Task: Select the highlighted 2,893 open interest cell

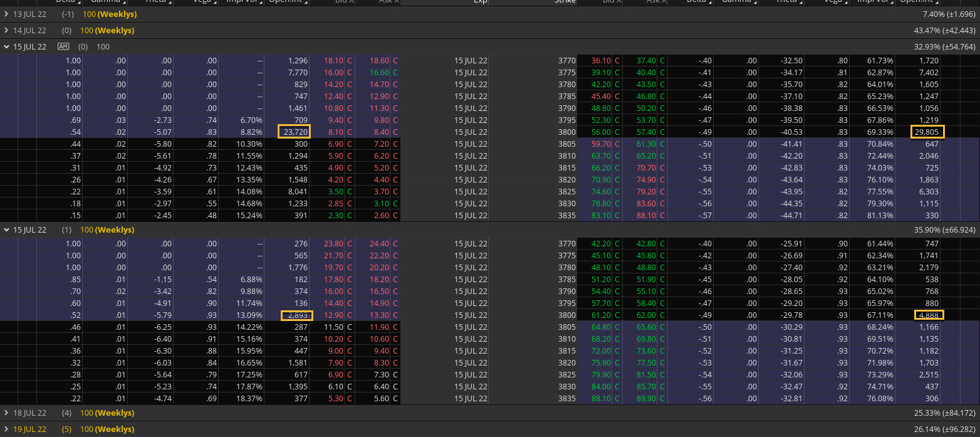Action: click(296, 315)
